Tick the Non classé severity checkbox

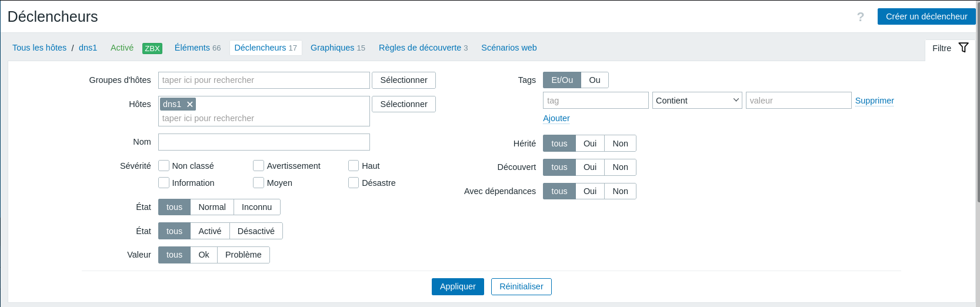pos(164,166)
